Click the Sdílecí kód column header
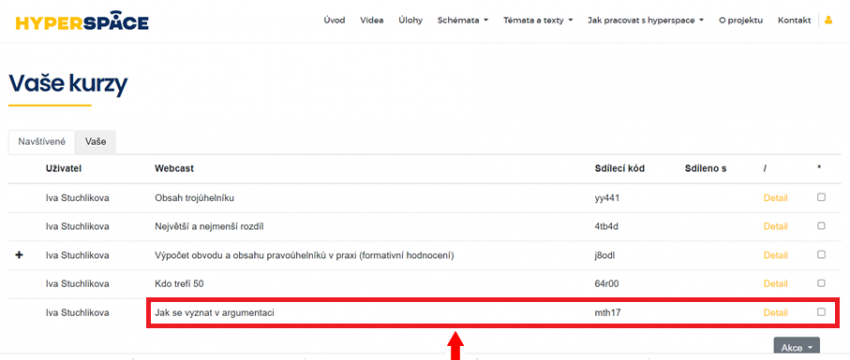The width and height of the screenshot is (850, 360). click(x=620, y=169)
